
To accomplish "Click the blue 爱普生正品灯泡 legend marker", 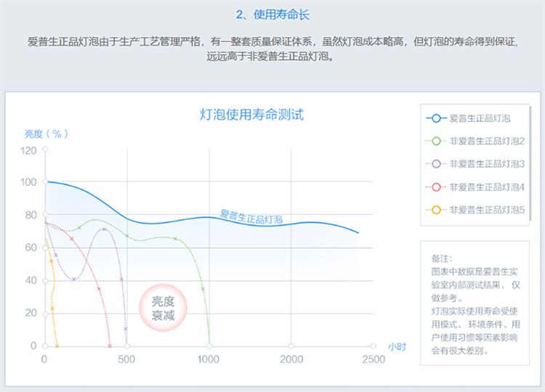I will pos(436,118).
